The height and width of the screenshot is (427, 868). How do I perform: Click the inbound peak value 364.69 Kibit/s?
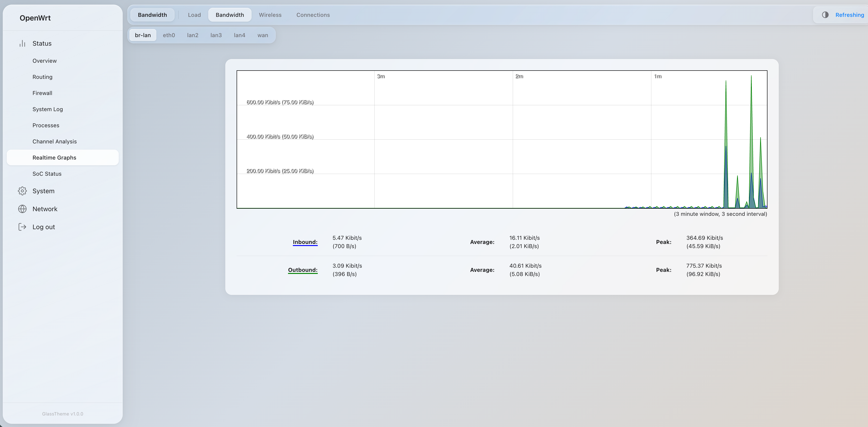point(705,238)
